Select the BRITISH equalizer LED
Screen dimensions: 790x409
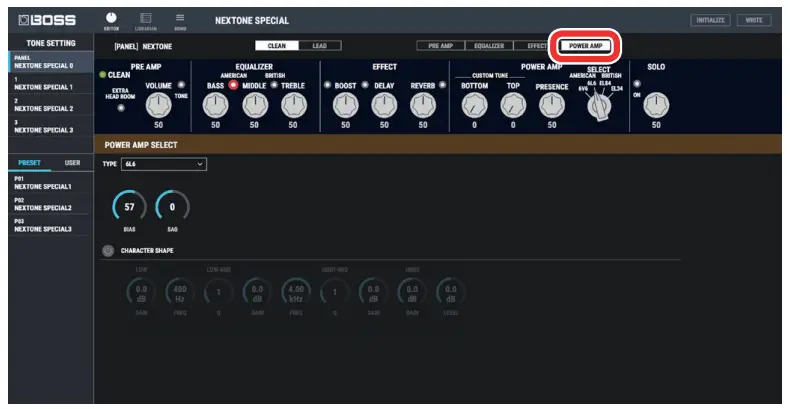click(274, 85)
